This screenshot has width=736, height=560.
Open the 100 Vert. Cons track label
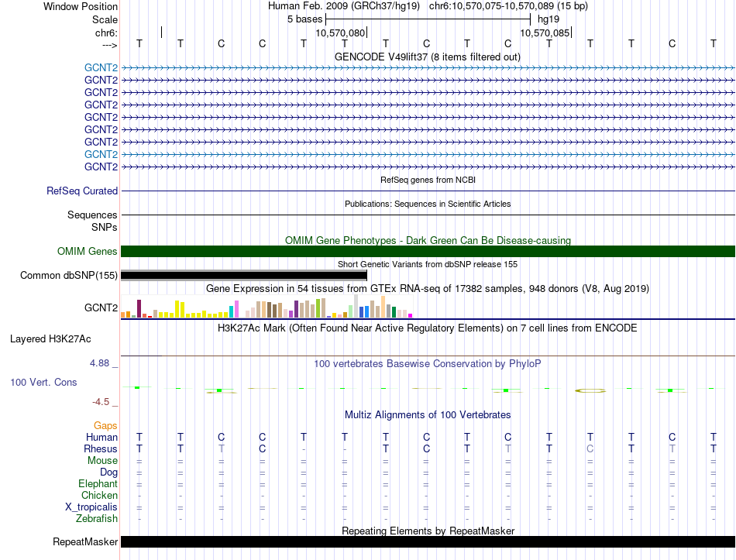pos(43,382)
